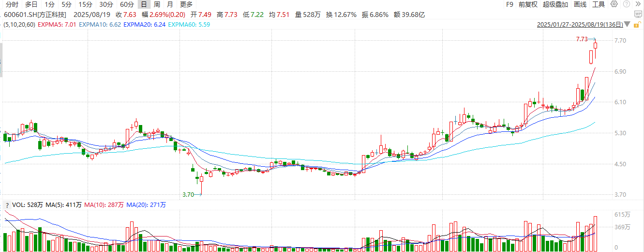Click the (5,10,20,60) indicator parameters
This screenshot has width=644, height=252.
(19, 24)
